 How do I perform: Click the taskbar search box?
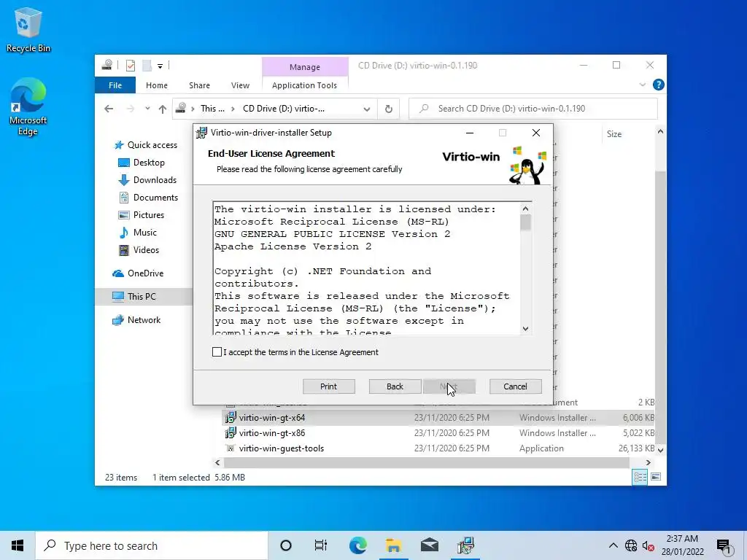[x=152, y=545]
